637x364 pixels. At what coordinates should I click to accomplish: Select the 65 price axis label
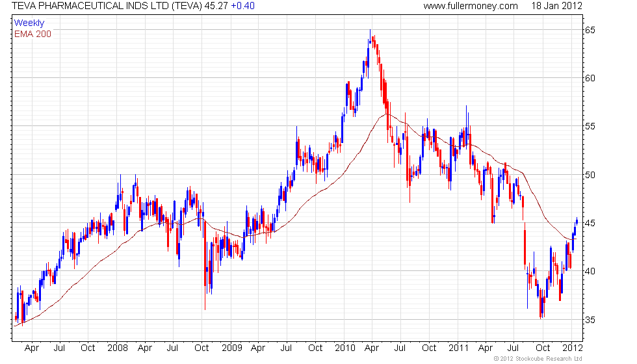[590, 30]
